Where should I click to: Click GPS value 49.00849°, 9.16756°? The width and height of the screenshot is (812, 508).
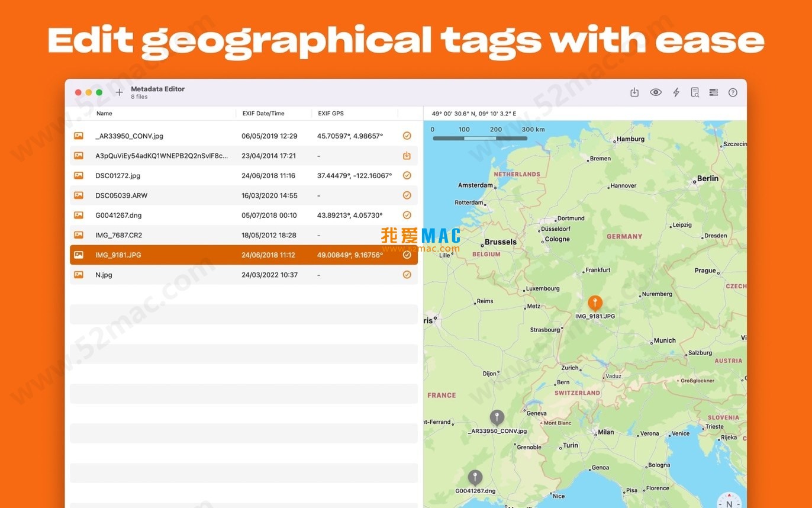point(350,255)
